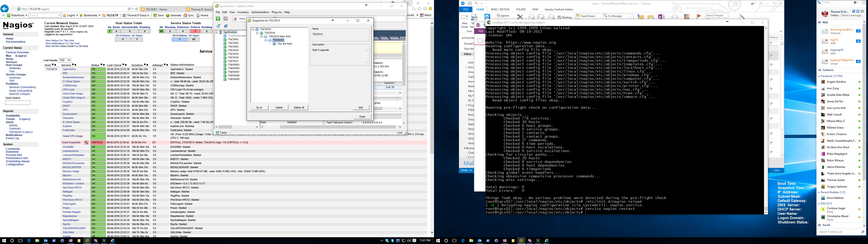Click the Nagios Quick Search input box
The image size is (868, 244).
18,103
